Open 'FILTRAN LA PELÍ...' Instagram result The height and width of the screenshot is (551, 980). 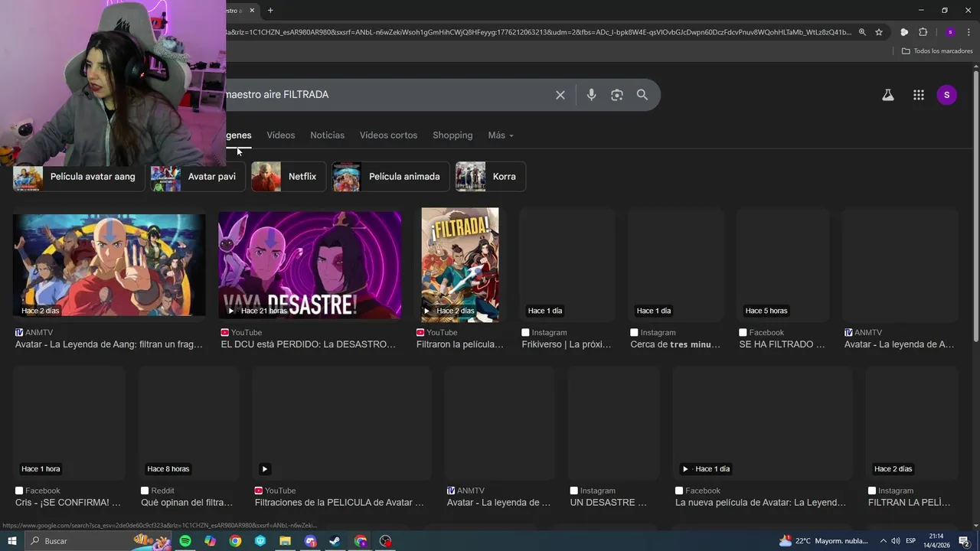point(910,503)
